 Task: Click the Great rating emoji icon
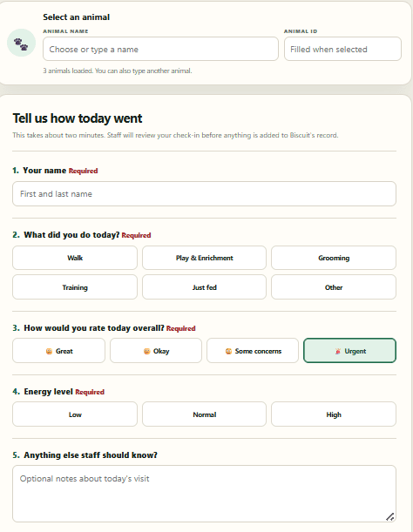point(49,351)
